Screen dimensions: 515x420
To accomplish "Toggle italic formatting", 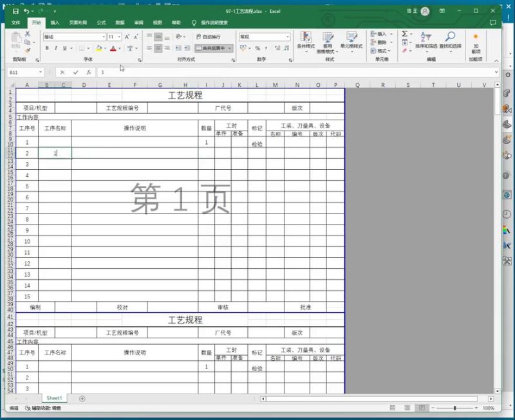I will point(57,48).
